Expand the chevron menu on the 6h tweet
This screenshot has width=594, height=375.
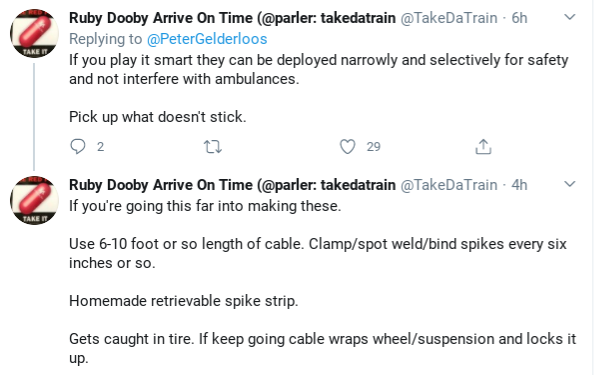pyautogui.click(x=570, y=17)
